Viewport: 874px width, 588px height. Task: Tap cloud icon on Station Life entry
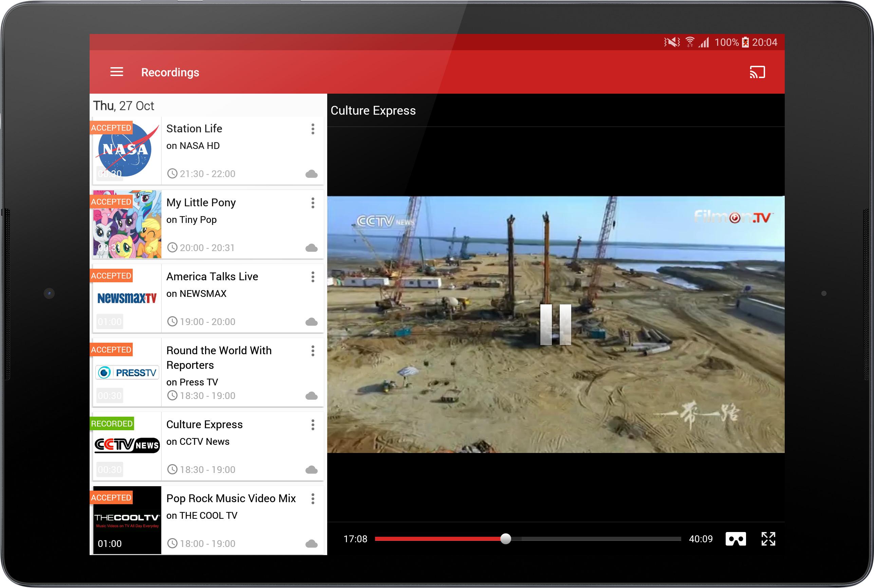311,174
